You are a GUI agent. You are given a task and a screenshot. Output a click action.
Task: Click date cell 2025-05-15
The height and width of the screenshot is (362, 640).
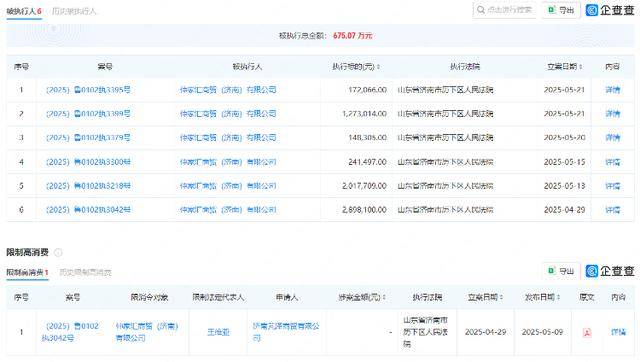(x=564, y=162)
